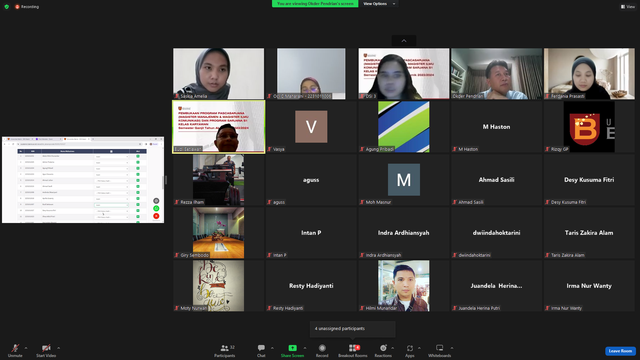Select Agung Pribadi's striped avatar tile
This screenshot has width=640, height=360.
pyautogui.click(x=404, y=127)
